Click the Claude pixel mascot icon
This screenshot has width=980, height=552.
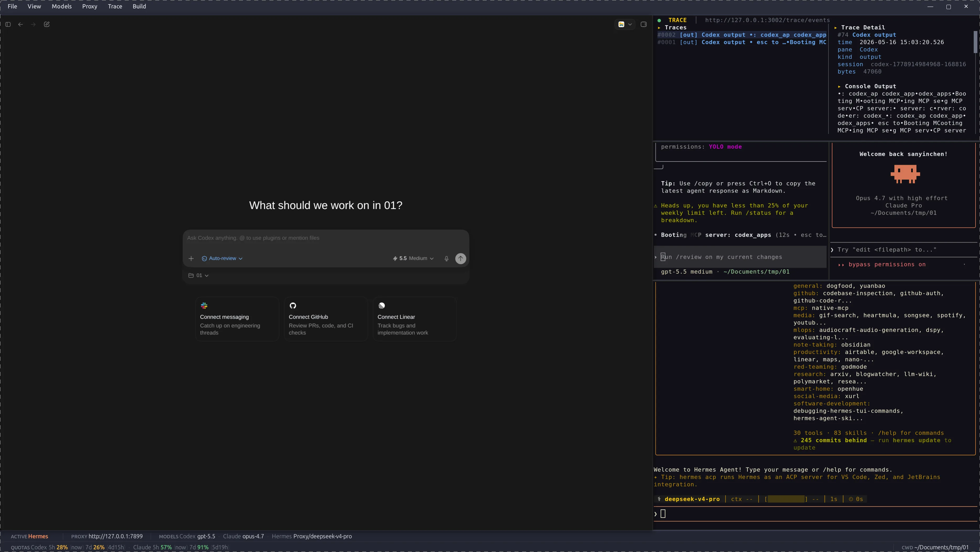point(905,175)
